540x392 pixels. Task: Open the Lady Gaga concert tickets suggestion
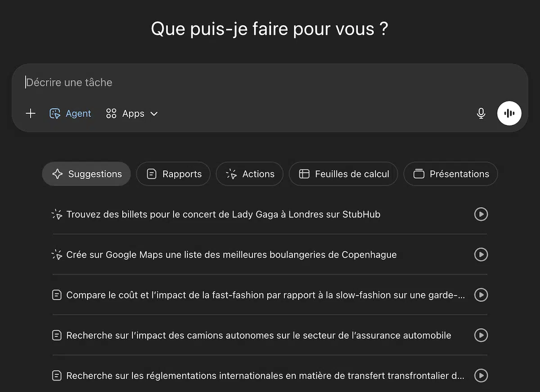point(224,214)
